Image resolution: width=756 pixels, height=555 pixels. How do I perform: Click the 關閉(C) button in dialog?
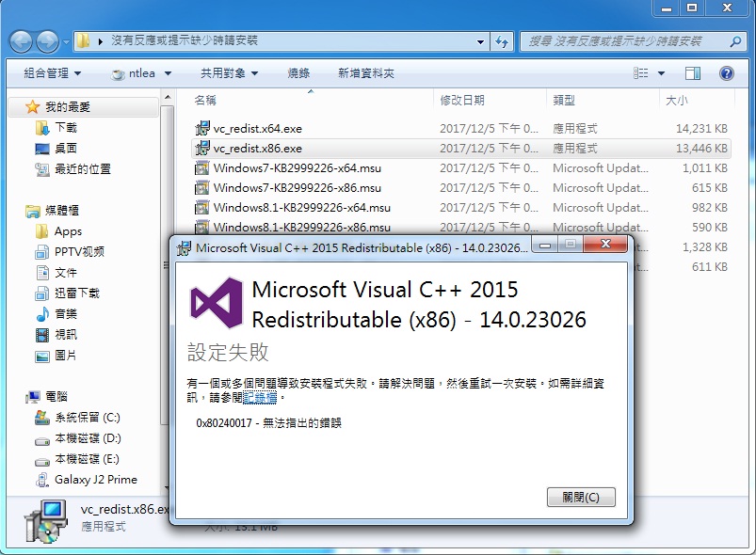[581, 498]
